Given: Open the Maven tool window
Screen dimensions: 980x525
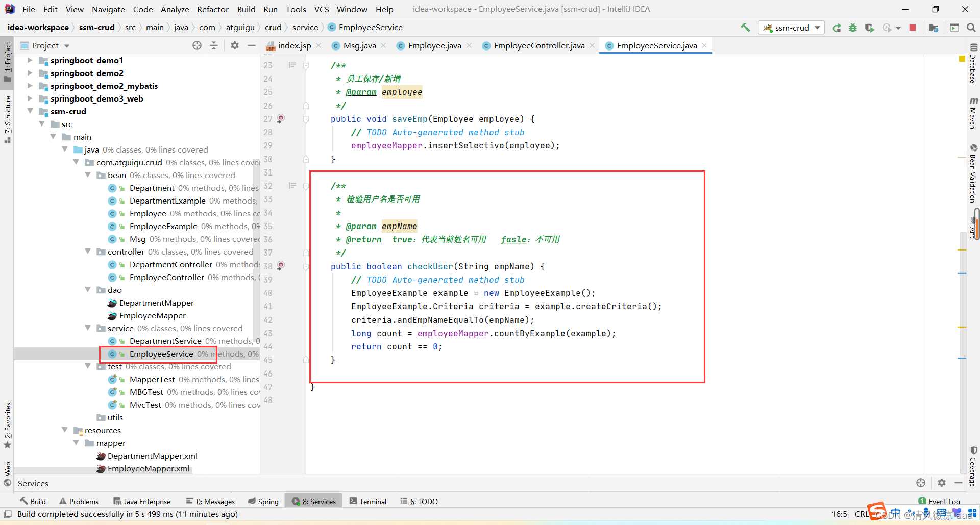Looking at the screenshot, I should tap(973, 113).
